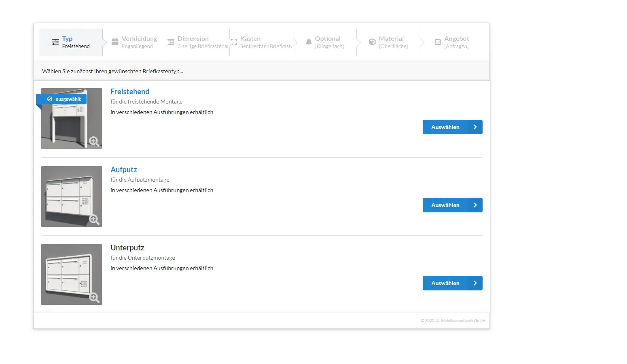The image size is (627, 364).
Task: Open the Verkleidung tab
Action: coord(139,42)
